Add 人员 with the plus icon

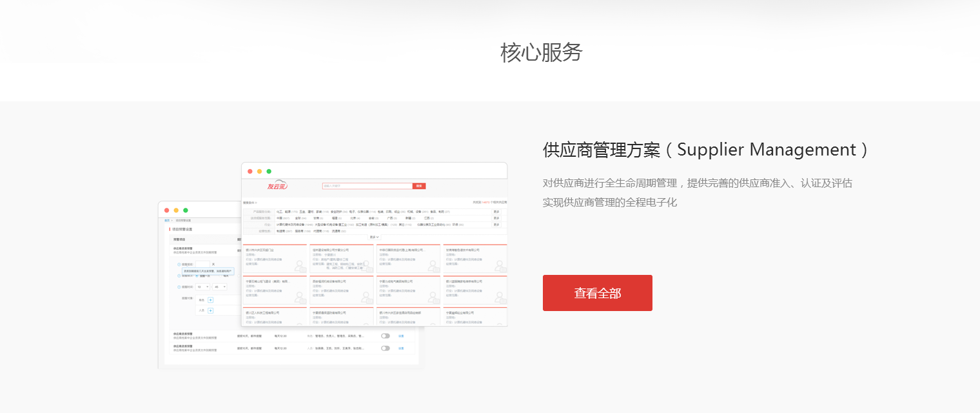point(210,310)
